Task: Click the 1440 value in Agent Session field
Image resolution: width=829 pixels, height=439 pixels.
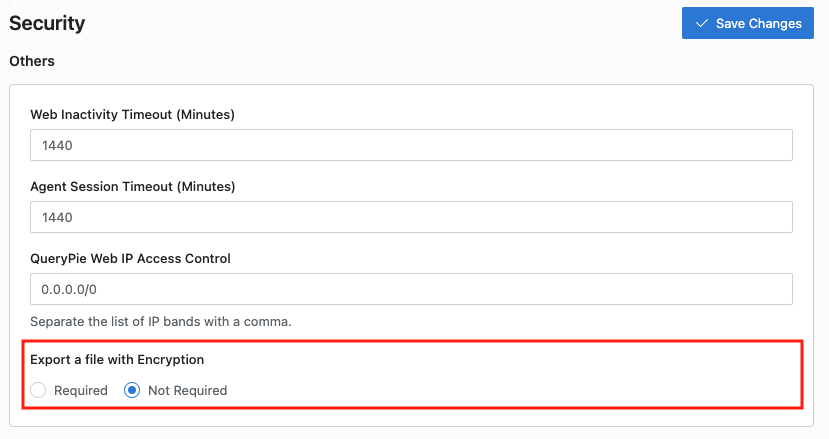Action: pyautogui.click(x=57, y=217)
